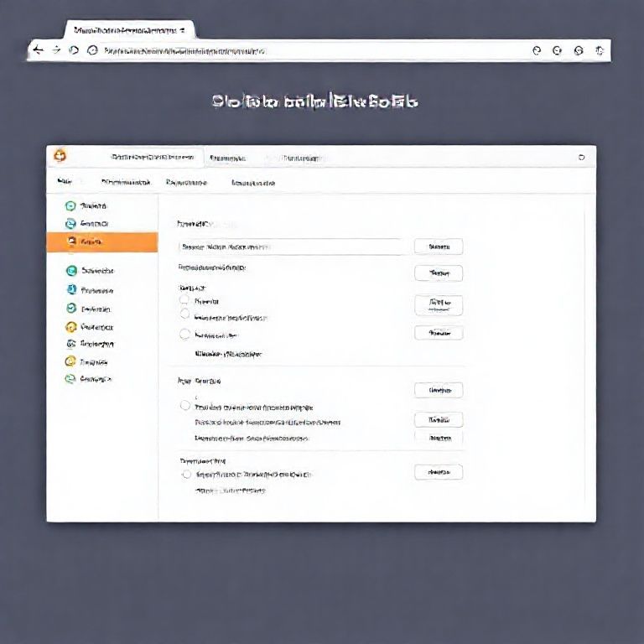Screen dimensions: 644x644
Task: Select the radio button in the middle section
Action: click(x=185, y=405)
